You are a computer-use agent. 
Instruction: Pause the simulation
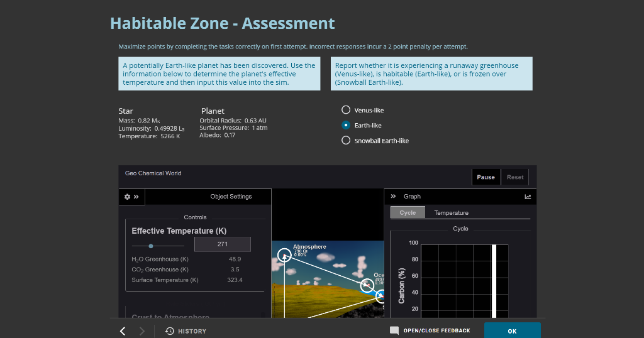[x=486, y=177]
